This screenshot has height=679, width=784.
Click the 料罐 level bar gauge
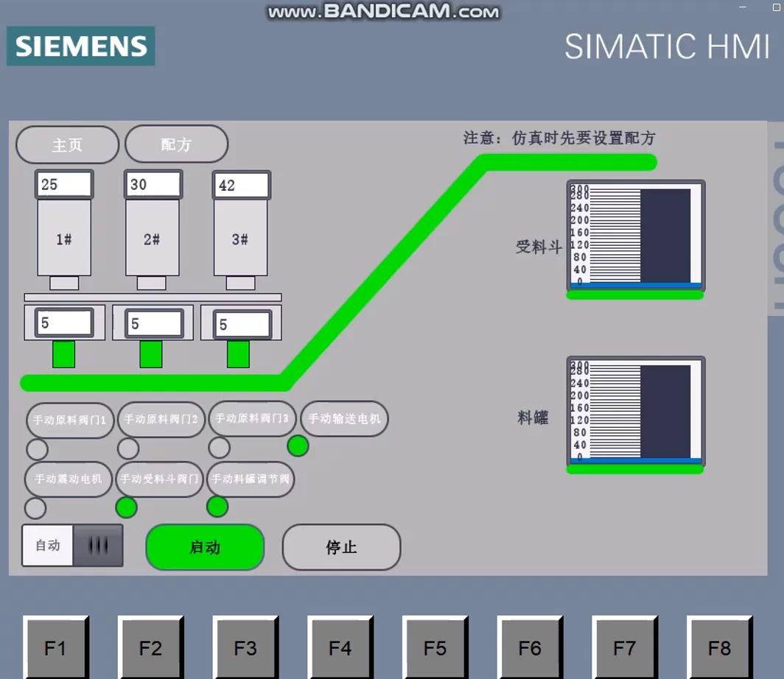click(635, 412)
